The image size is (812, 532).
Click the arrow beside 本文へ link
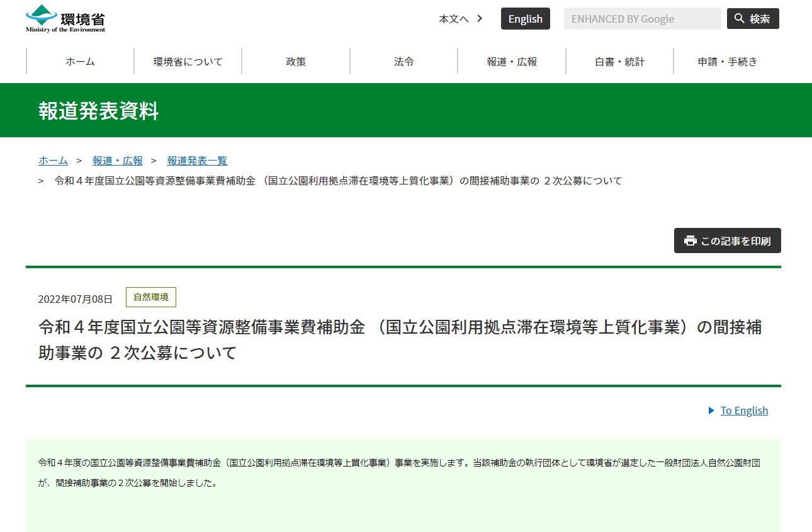[480, 19]
